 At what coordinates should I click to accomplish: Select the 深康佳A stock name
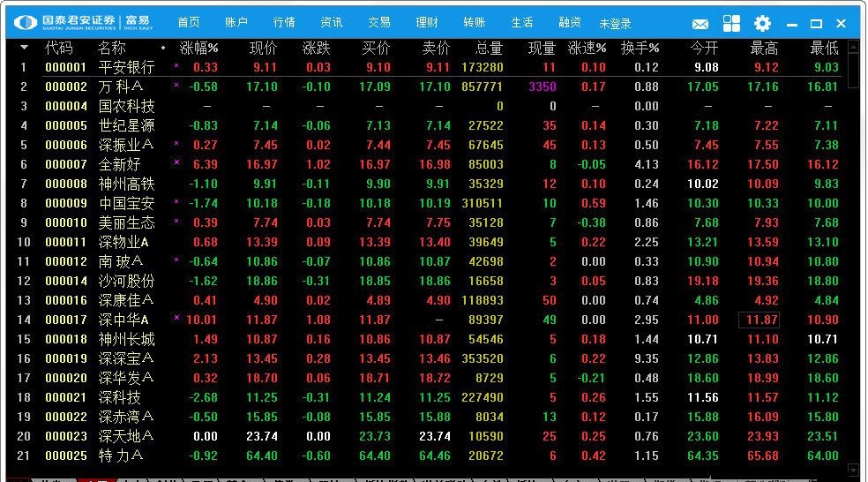click(x=126, y=300)
